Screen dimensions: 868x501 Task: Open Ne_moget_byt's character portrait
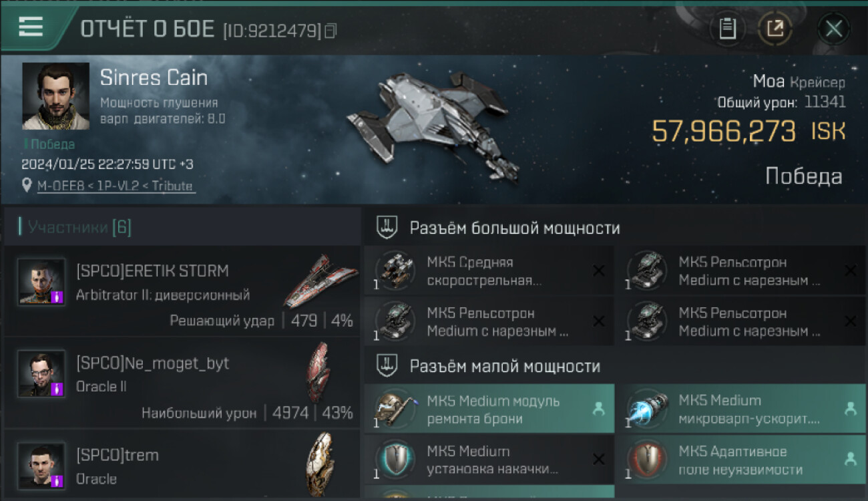[41, 373]
